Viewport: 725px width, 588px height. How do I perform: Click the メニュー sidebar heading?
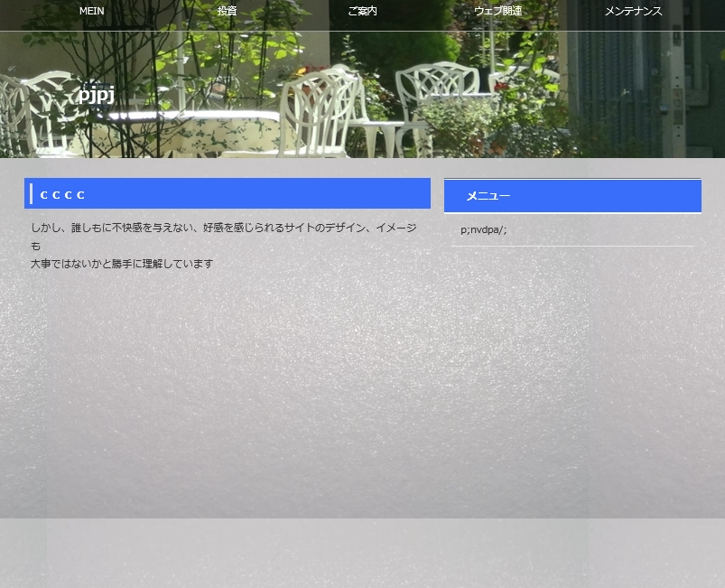(572, 196)
